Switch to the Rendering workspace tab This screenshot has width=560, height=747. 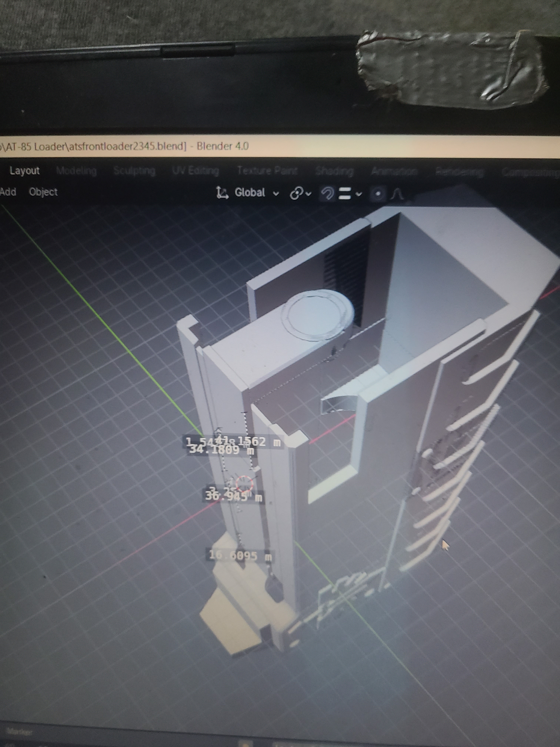click(x=459, y=172)
